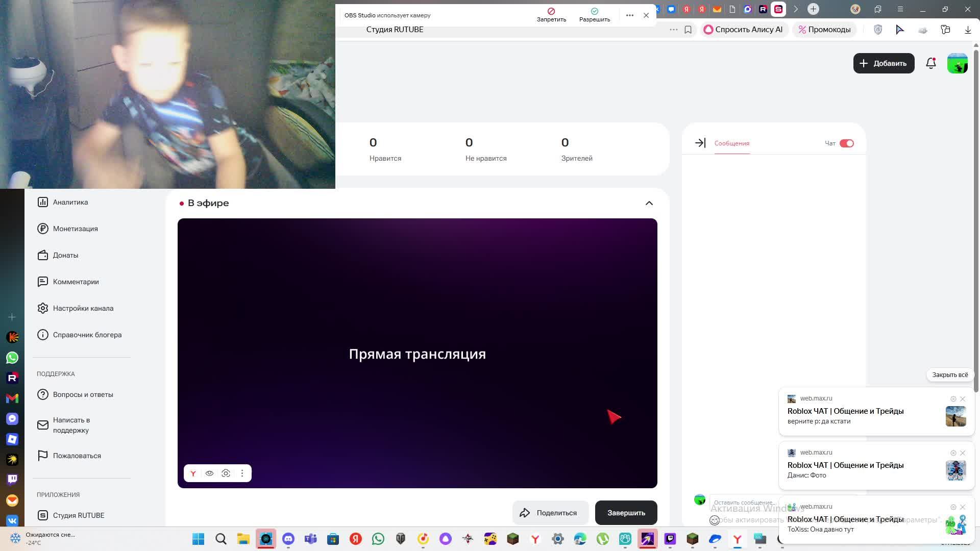Click the browser bookmark icon
Screen dimensions: 980x551
pos(688,30)
